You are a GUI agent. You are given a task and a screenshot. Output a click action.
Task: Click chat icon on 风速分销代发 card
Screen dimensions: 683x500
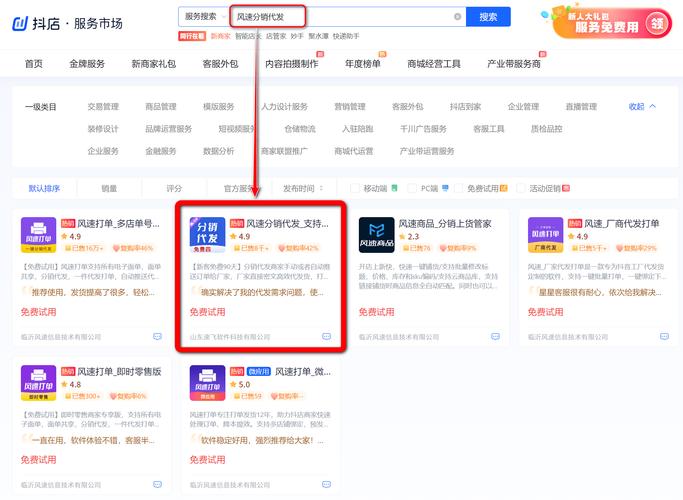click(x=326, y=337)
